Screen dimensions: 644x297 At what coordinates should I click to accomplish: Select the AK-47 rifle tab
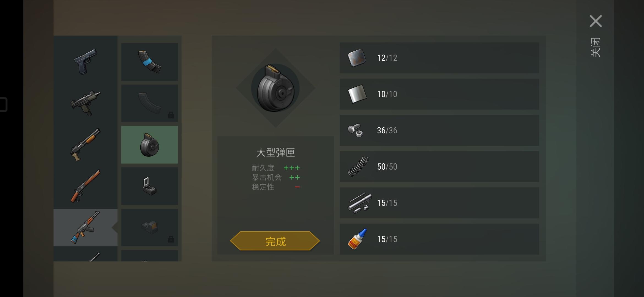pos(86,227)
